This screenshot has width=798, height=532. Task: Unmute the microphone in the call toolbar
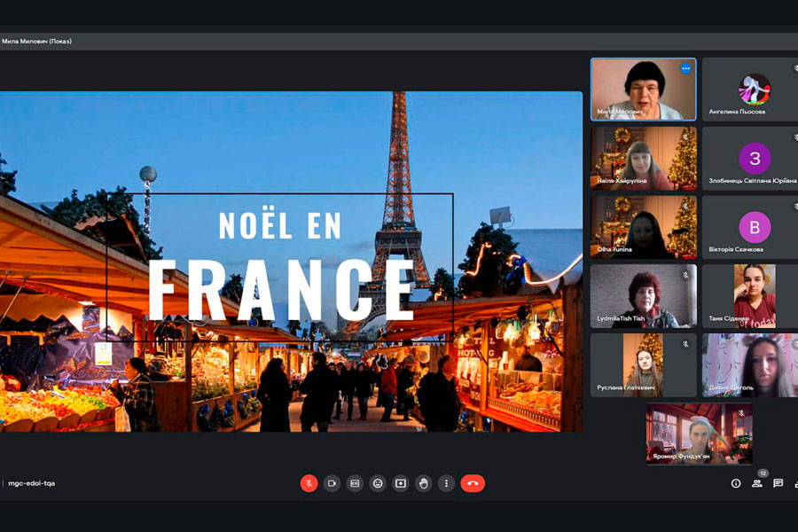pyautogui.click(x=309, y=483)
